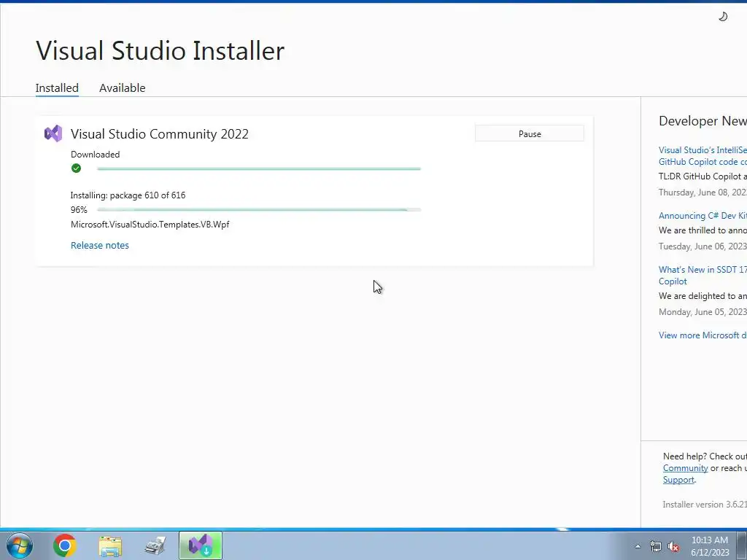Open the Visual Studio's IntelliSense news article
Viewport: 747px width, 560px height.
point(703,156)
